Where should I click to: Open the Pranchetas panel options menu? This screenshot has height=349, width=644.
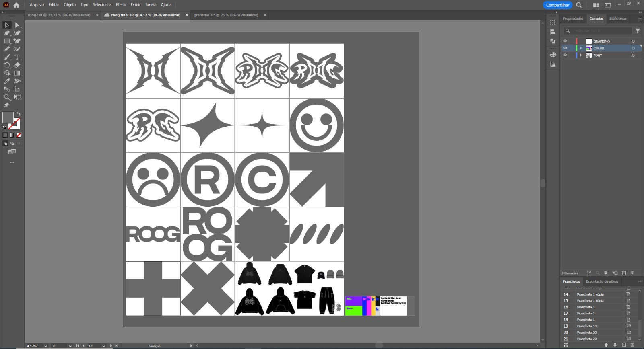[x=639, y=282]
